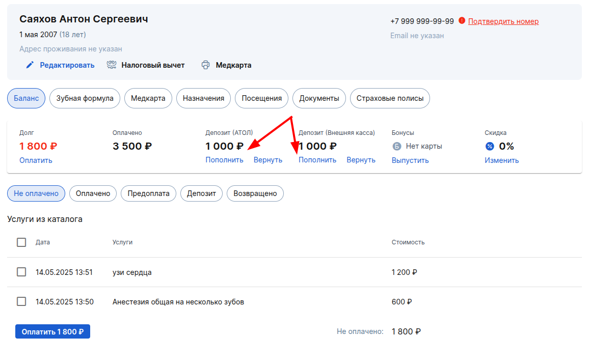This screenshot has height=364, width=589.
Task: Open Налоговый вычет
Action: click(153, 65)
